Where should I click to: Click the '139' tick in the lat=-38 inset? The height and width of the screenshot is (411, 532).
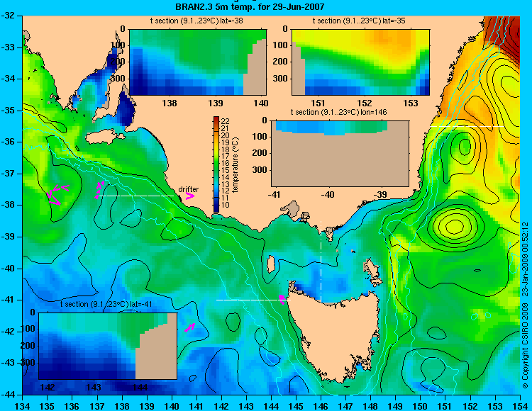216,103
